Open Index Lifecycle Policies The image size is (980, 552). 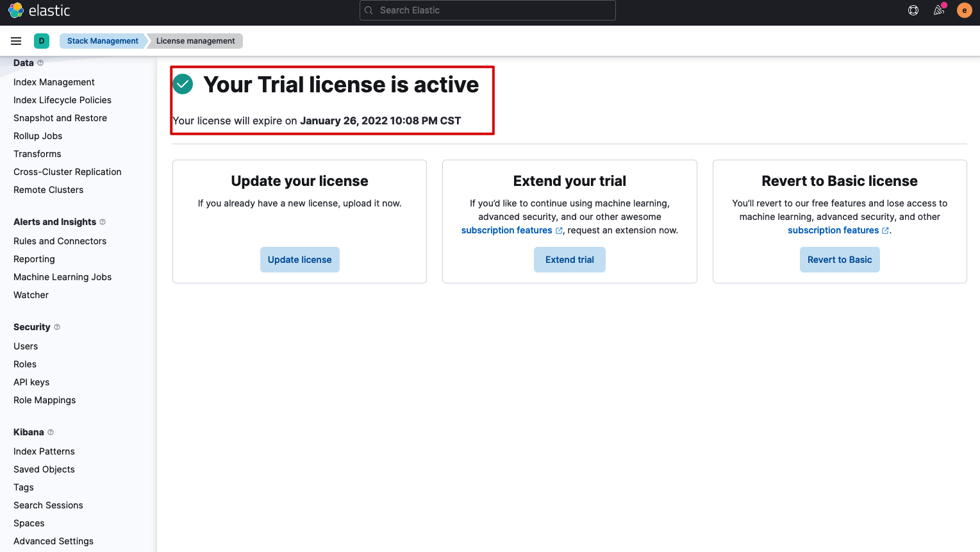click(62, 100)
